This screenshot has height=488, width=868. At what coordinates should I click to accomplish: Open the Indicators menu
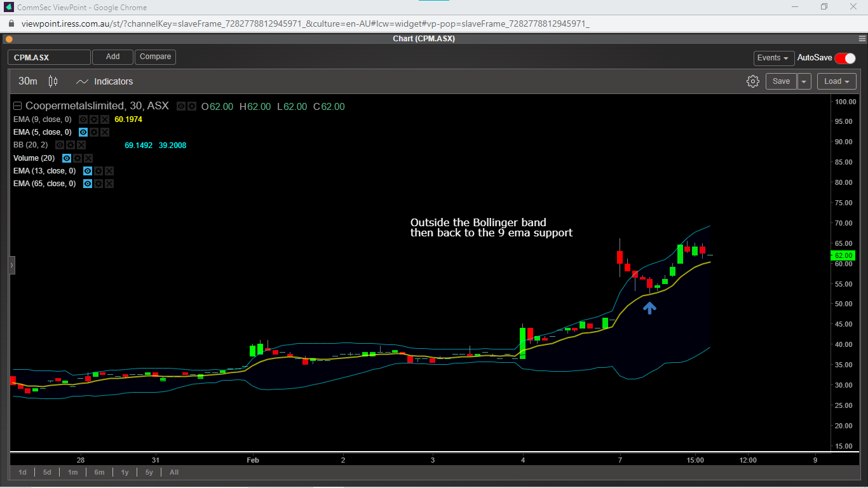click(x=105, y=81)
